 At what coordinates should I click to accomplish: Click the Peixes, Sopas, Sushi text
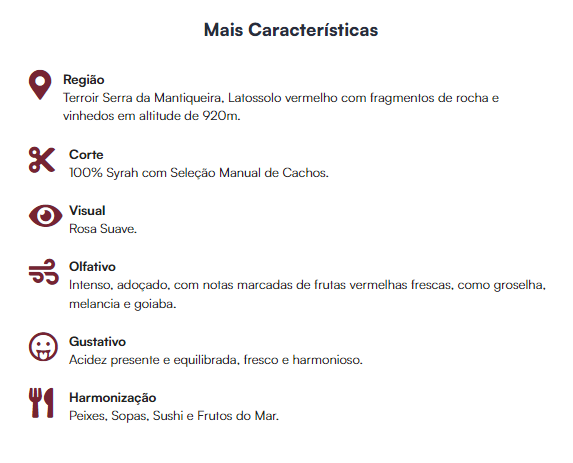point(174,415)
